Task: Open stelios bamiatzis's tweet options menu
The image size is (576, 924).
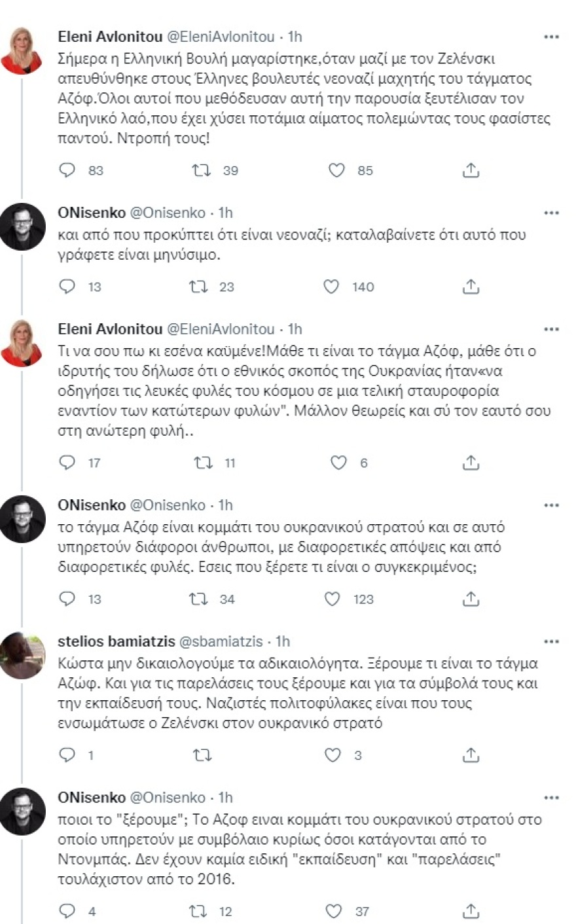Action: pos(553,641)
